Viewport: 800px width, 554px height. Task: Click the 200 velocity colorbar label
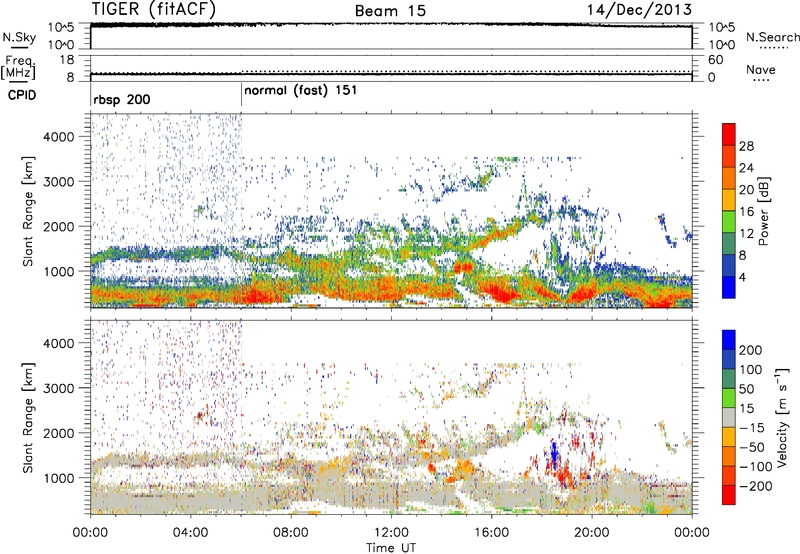pos(750,350)
